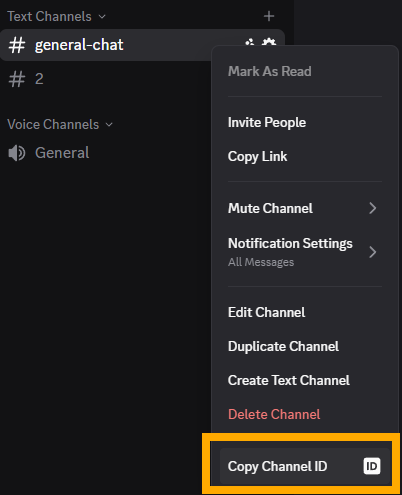Select Copy Channel ID
Viewport: 402px width, 495px height.
click(305, 466)
